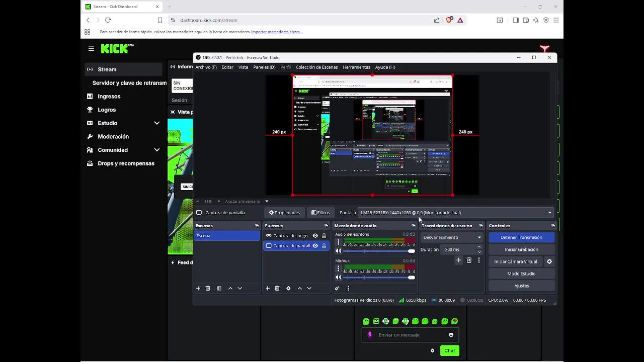Unlock the Captura de pantalla source
This screenshot has width=644, height=362.
click(x=324, y=246)
